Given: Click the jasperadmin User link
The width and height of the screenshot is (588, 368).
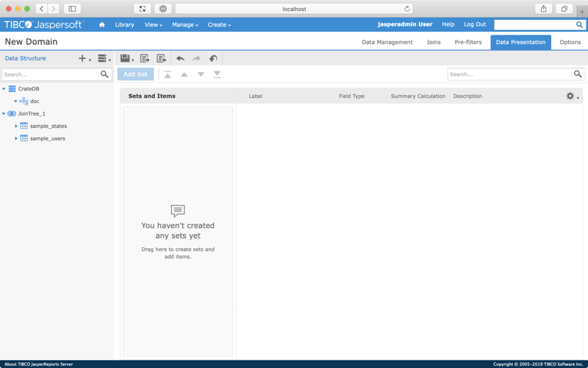Looking at the screenshot, I should click(405, 24).
